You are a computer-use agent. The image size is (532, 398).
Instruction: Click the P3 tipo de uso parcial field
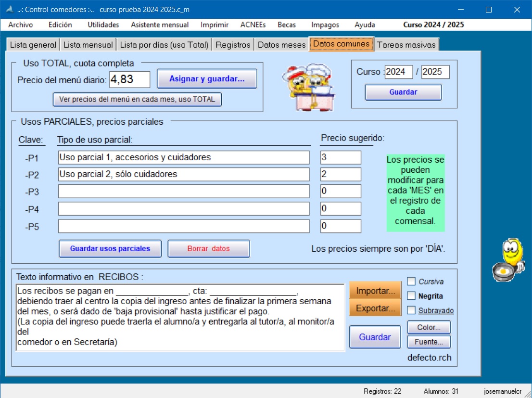tap(184, 192)
